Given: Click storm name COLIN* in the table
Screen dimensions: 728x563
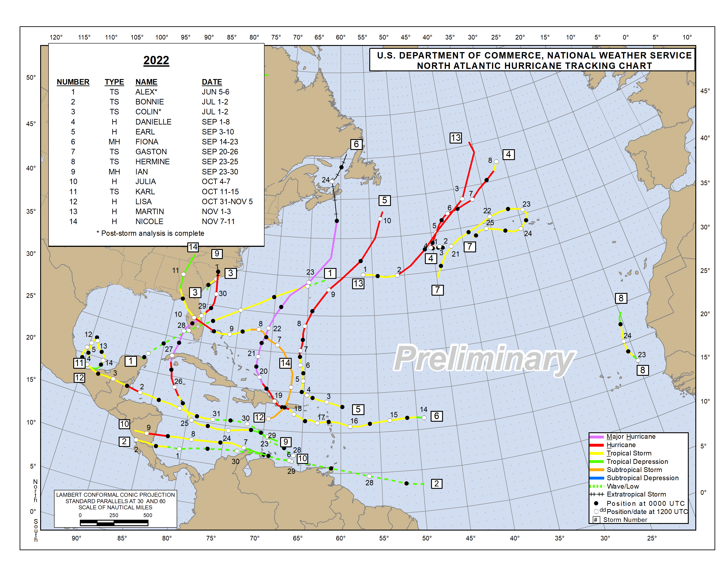Looking at the screenshot, I should point(148,112).
